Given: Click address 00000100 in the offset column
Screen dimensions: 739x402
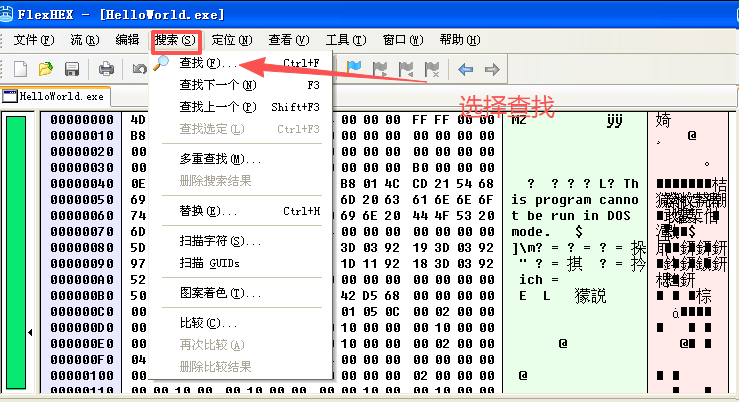Looking at the screenshot, I should click(x=82, y=376).
